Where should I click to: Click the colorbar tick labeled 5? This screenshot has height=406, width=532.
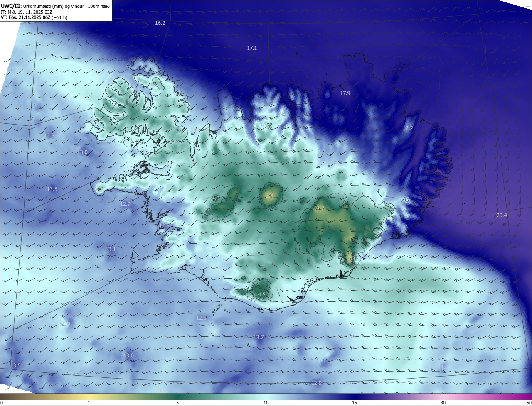[177, 403]
